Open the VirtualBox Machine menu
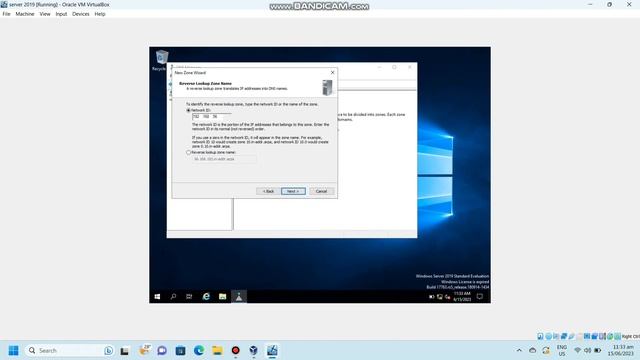Screen dimensions: 640x360 (25, 14)
